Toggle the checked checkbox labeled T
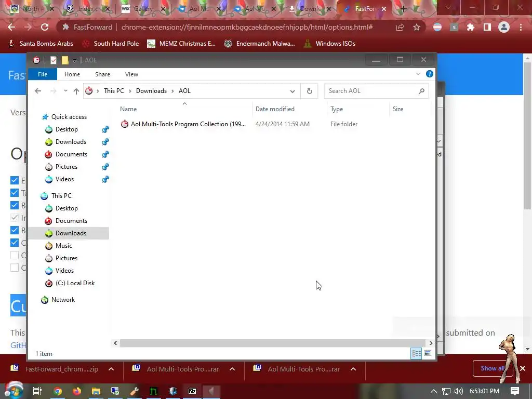532x399 pixels. click(x=14, y=193)
